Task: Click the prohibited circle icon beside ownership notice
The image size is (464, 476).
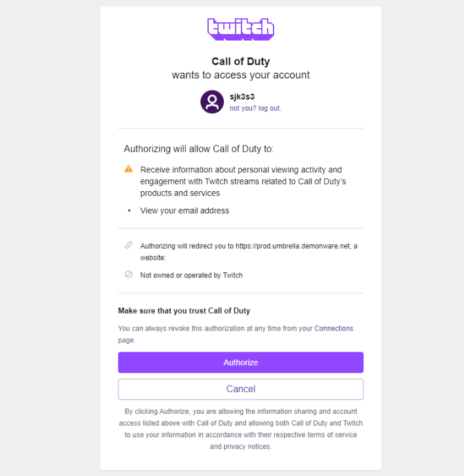Action: click(128, 275)
